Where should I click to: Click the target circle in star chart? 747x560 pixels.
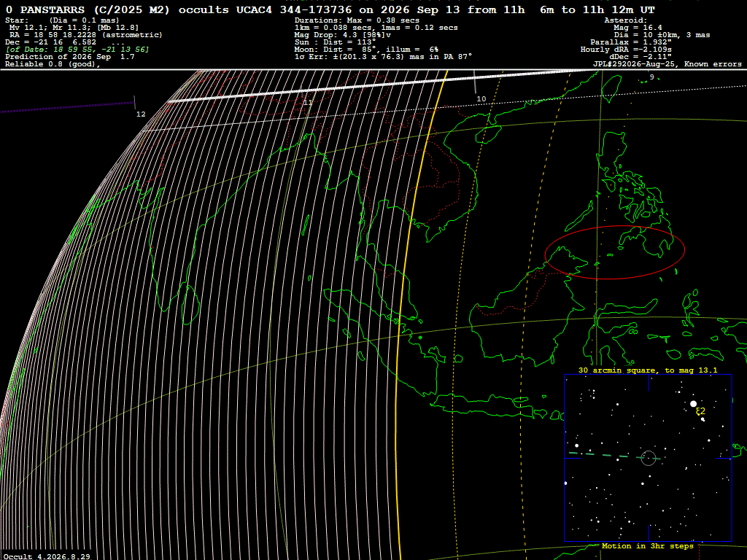click(649, 458)
